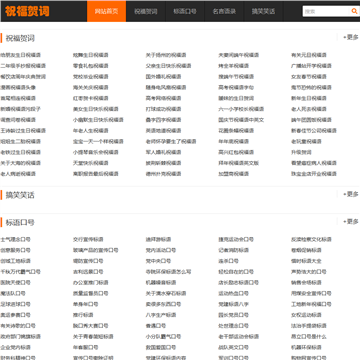The height and width of the screenshot is (360, 360).
Task: Open 办公室推门标语 link
Action: (x=91, y=283)
